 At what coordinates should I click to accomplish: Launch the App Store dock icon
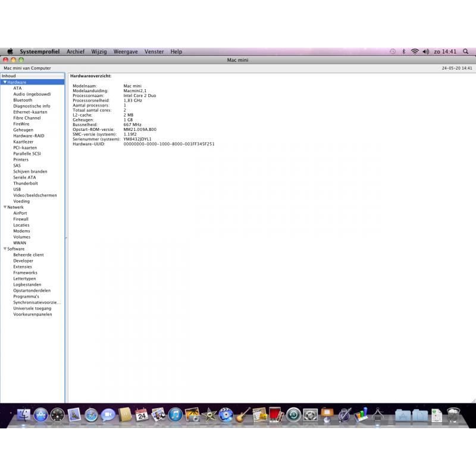(40, 415)
